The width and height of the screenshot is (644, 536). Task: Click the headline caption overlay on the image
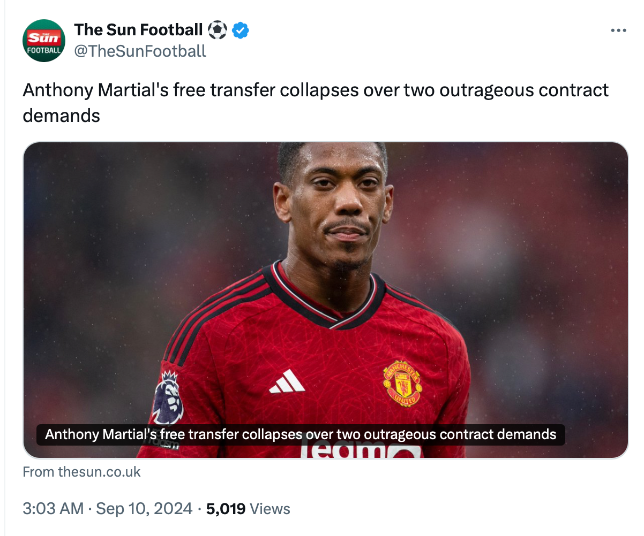tap(300, 435)
